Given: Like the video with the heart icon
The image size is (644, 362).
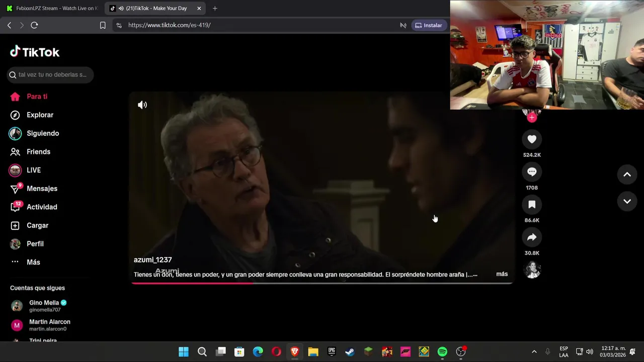Looking at the screenshot, I should pos(532,139).
